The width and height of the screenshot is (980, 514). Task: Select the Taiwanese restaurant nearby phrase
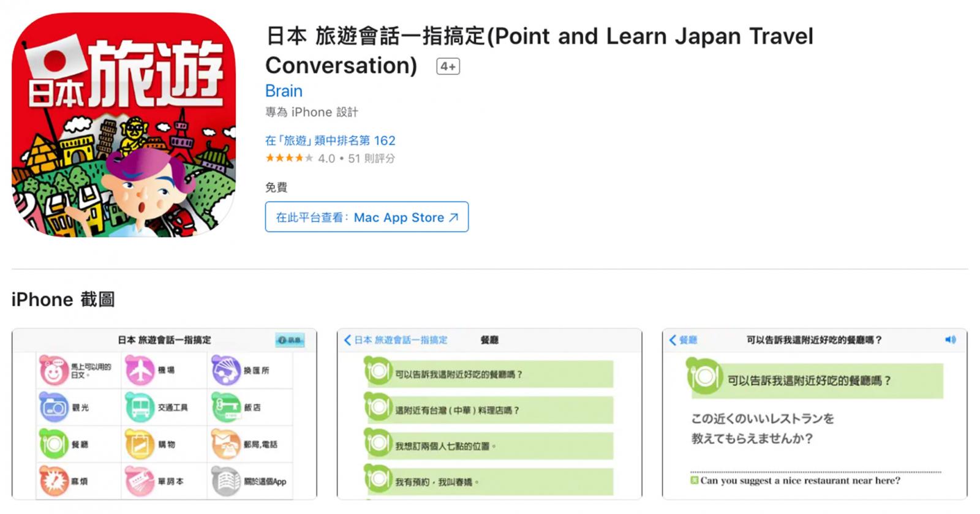click(489, 410)
